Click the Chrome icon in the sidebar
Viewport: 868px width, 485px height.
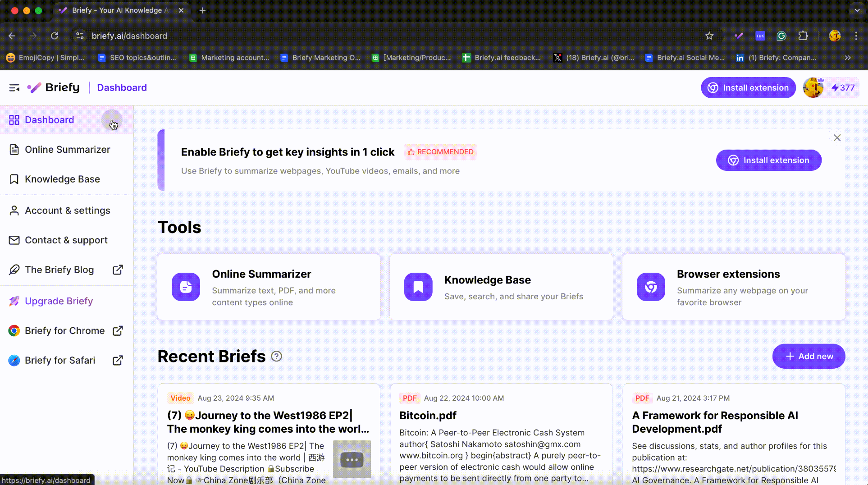[x=14, y=331]
